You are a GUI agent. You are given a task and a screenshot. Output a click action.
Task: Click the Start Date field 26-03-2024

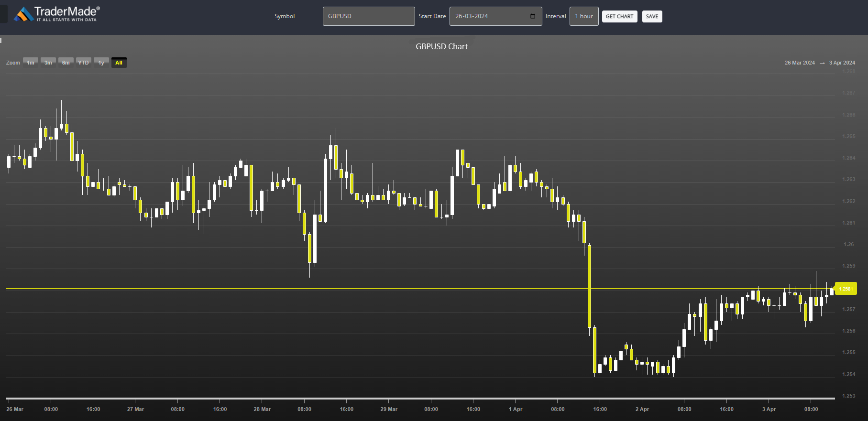(495, 16)
